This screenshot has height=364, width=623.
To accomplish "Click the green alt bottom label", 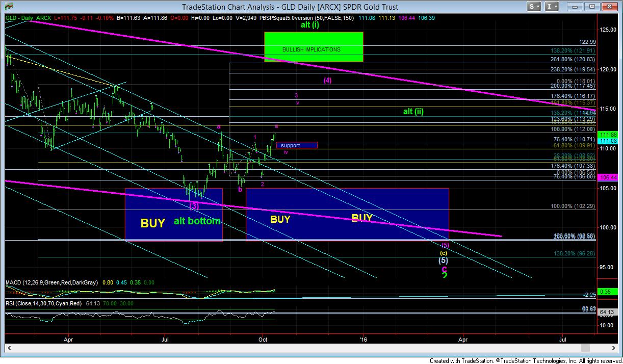I will (x=197, y=221).
